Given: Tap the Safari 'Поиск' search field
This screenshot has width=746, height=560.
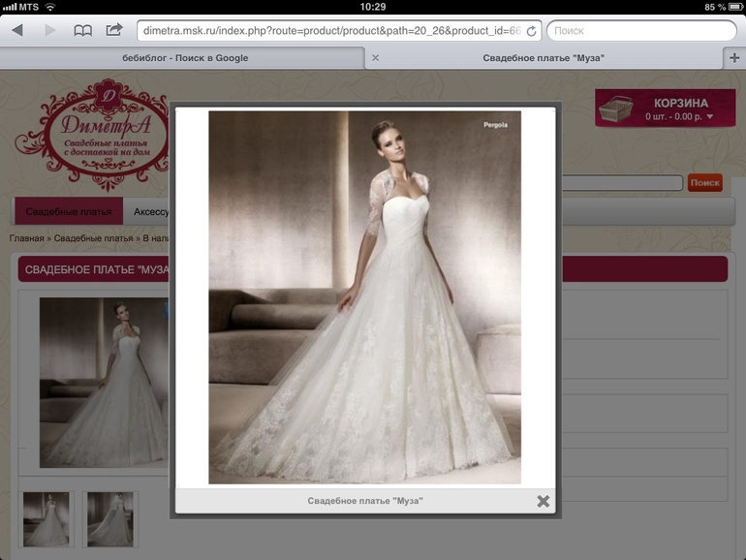Looking at the screenshot, I should pos(641,31).
